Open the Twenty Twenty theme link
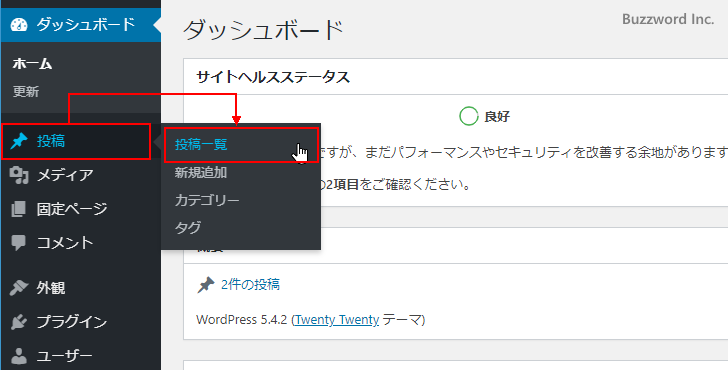 pyautogui.click(x=337, y=319)
